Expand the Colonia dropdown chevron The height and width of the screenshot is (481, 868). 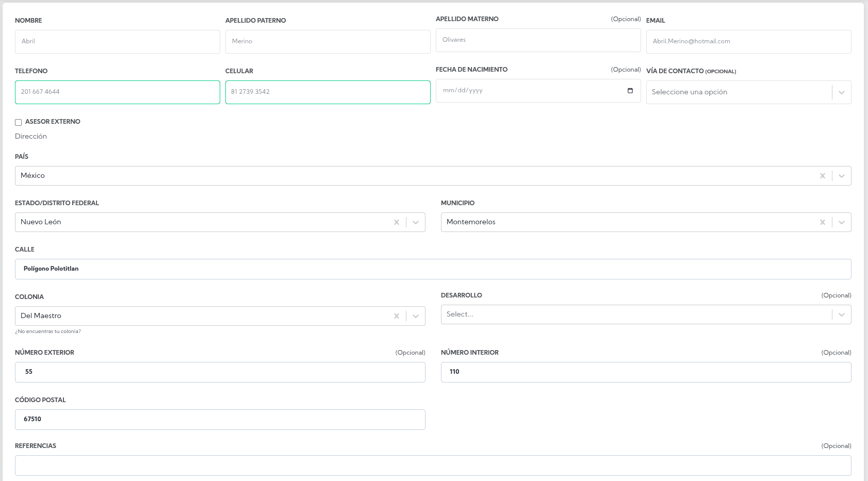(x=415, y=316)
